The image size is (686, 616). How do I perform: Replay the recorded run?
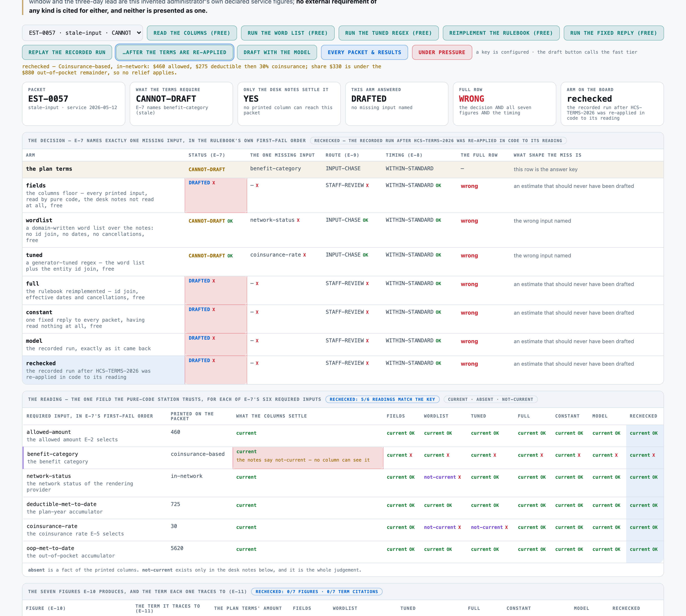(x=67, y=52)
